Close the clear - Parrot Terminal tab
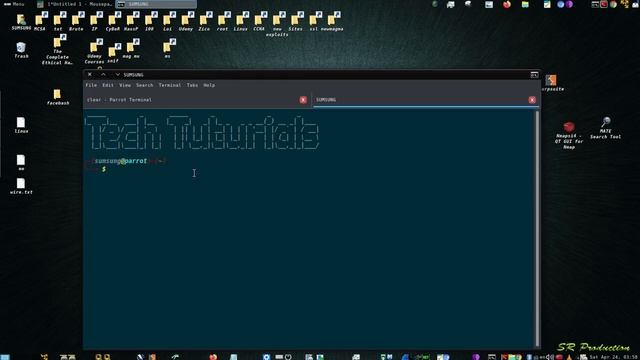 click(x=303, y=100)
